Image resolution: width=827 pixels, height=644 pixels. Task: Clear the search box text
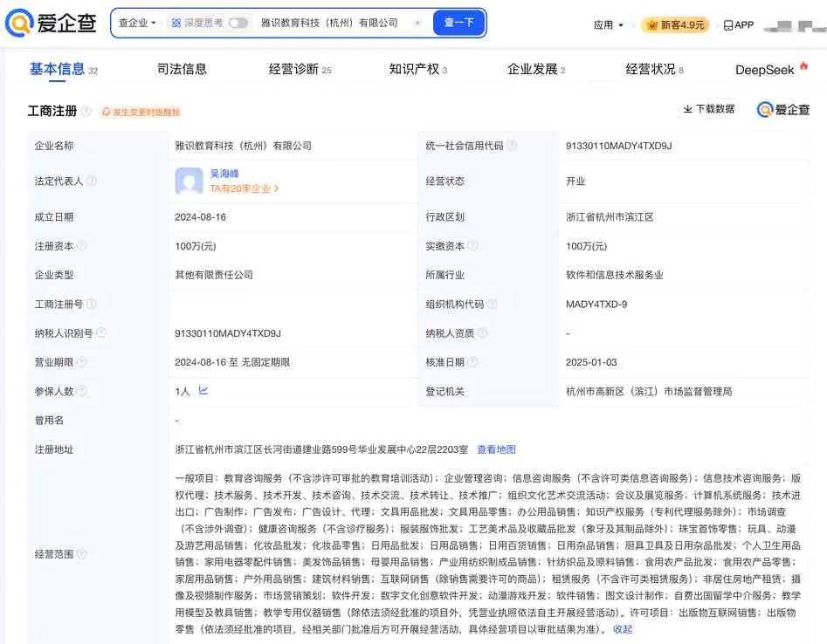point(417,23)
